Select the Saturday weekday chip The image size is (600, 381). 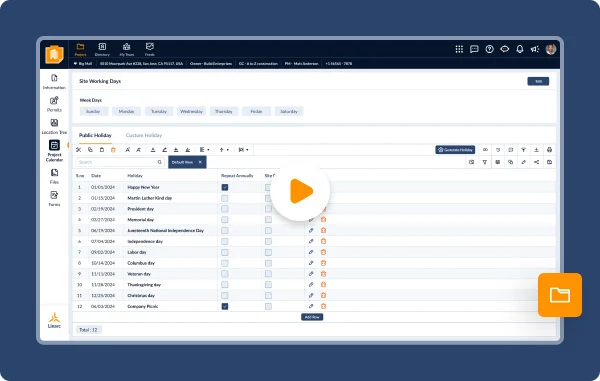coord(289,111)
